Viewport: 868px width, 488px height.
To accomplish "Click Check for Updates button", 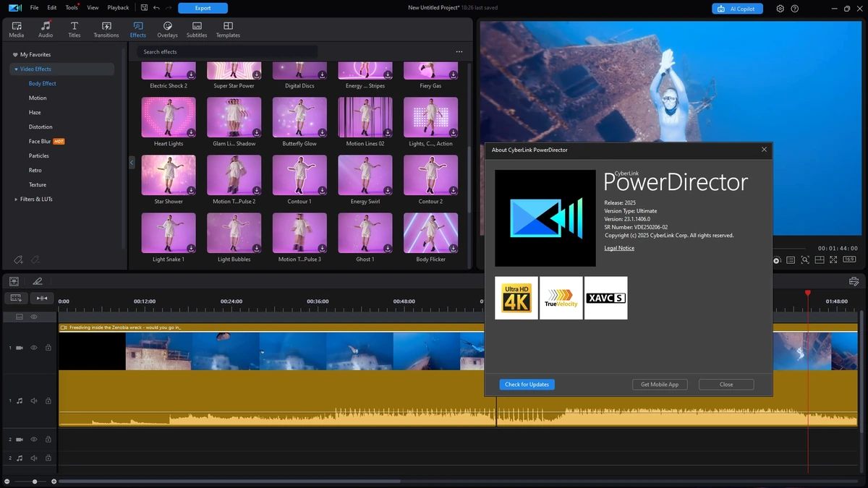I will coord(527,385).
